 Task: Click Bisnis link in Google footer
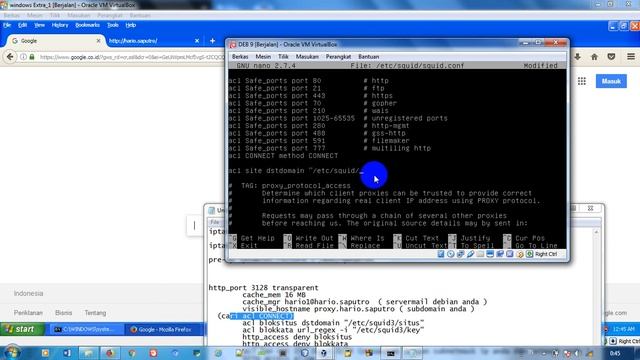[x=63, y=313]
